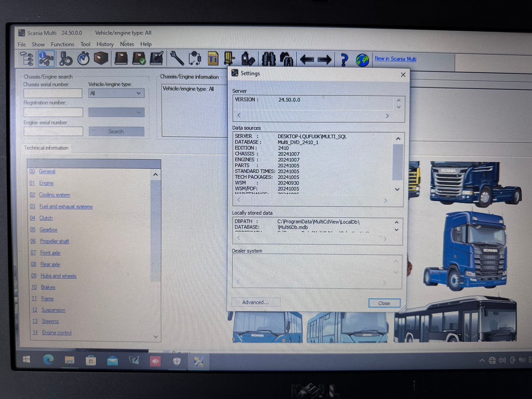Open the Tool menu
The height and width of the screenshot is (399, 532).
coord(85,44)
